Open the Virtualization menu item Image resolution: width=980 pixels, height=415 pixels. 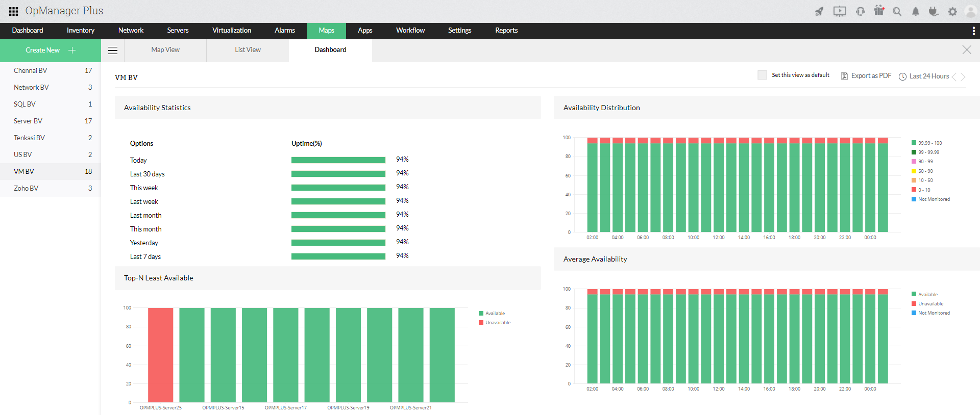pyautogui.click(x=232, y=31)
